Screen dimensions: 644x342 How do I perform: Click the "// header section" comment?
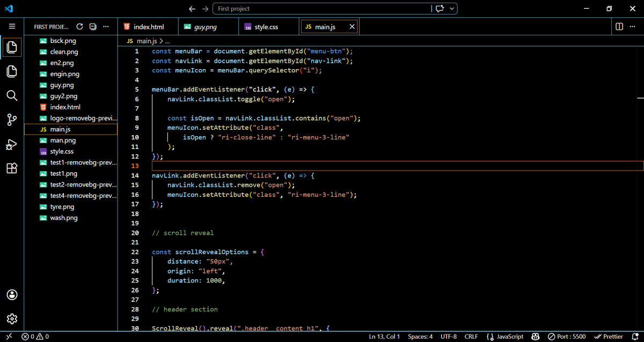185,309
